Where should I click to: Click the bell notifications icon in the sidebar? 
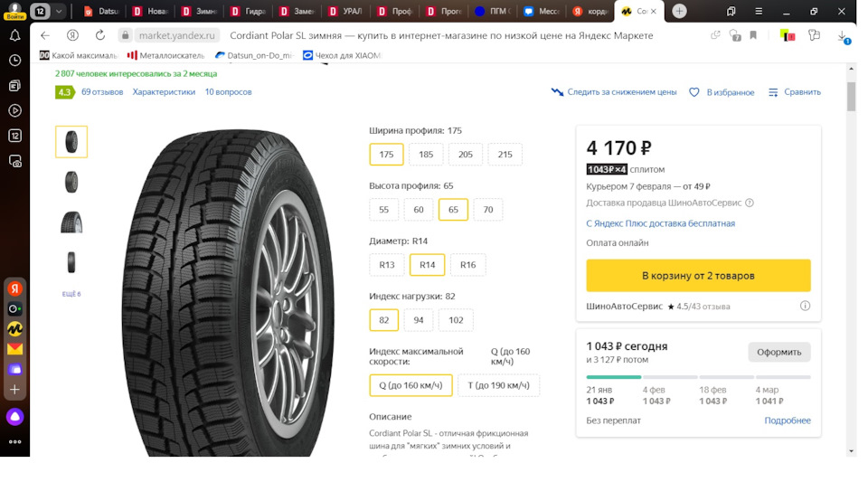coord(14,35)
